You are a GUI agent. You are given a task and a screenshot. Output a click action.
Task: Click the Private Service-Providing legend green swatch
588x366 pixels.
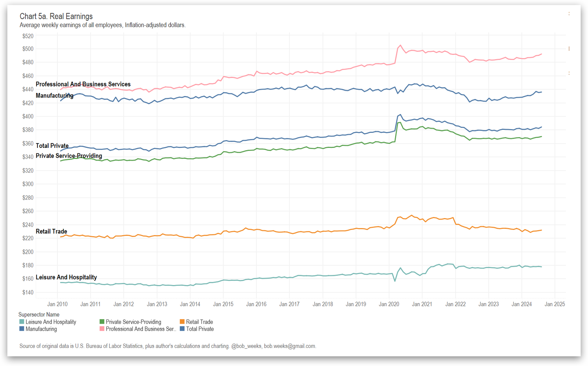[x=102, y=322]
